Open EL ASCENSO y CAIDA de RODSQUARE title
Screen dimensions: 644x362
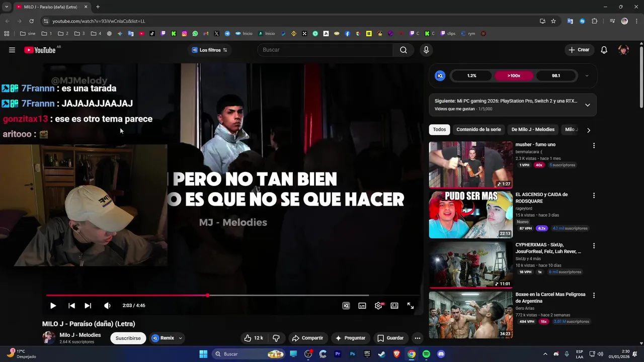point(541,197)
